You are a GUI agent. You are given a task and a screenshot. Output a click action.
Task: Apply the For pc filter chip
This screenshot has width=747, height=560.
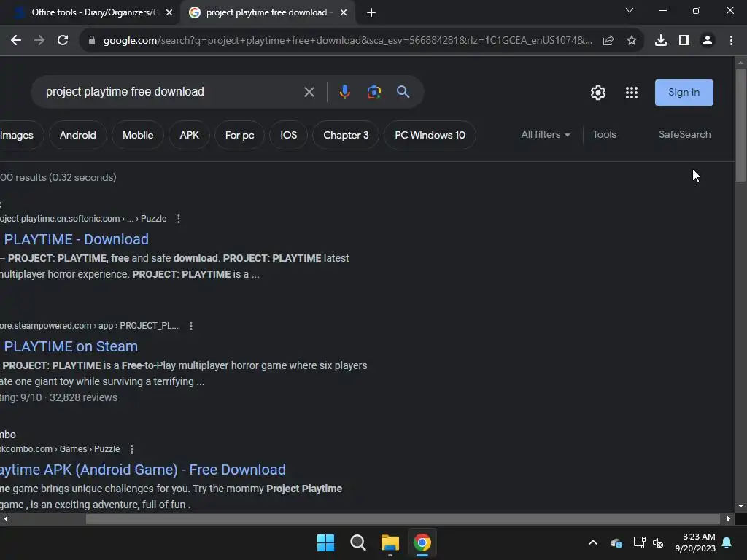click(x=239, y=135)
